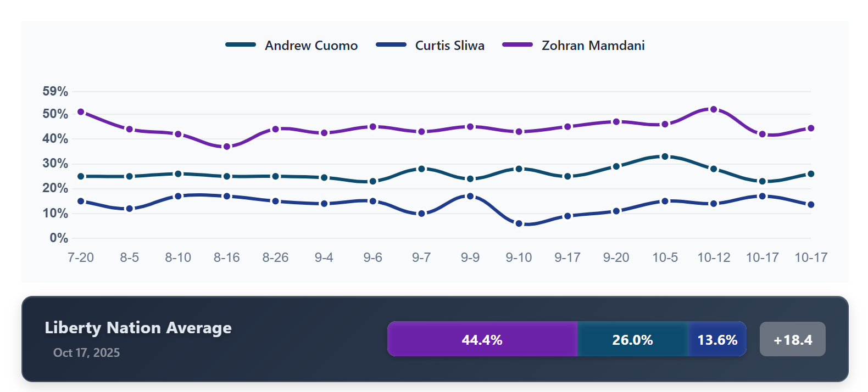The image size is (868, 392).
Task: Click the blue 13.6% average bar segment
Action: point(717,340)
